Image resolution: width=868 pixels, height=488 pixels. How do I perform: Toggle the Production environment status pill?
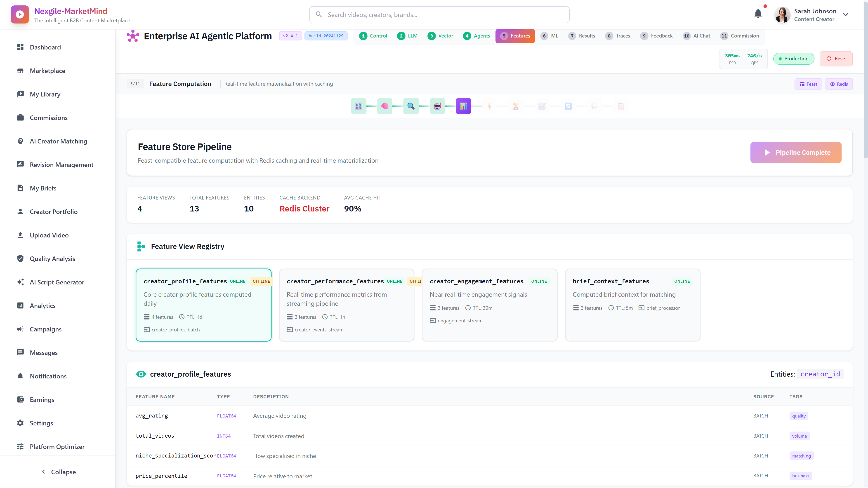794,58
